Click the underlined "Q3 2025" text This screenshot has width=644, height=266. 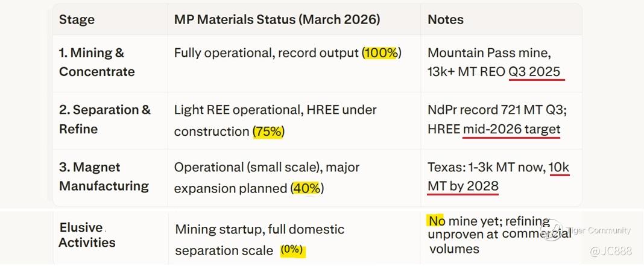[535, 72]
